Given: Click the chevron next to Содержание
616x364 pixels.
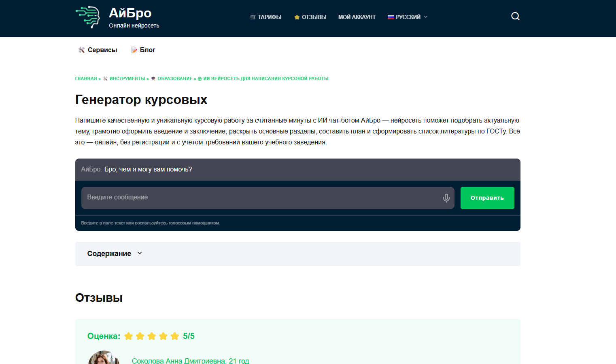Looking at the screenshot, I should 140,253.
